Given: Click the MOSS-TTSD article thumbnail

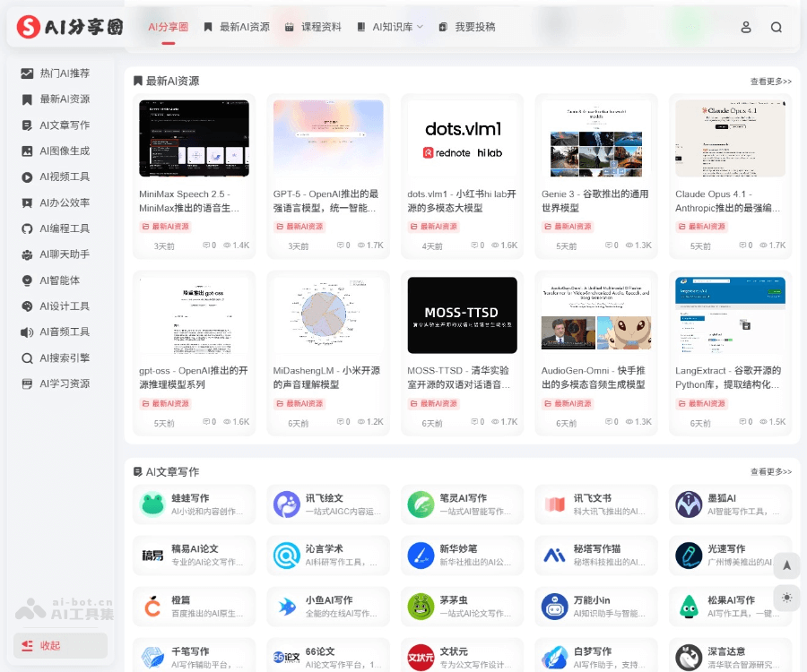Looking at the screenshot, I should point(462,314).
